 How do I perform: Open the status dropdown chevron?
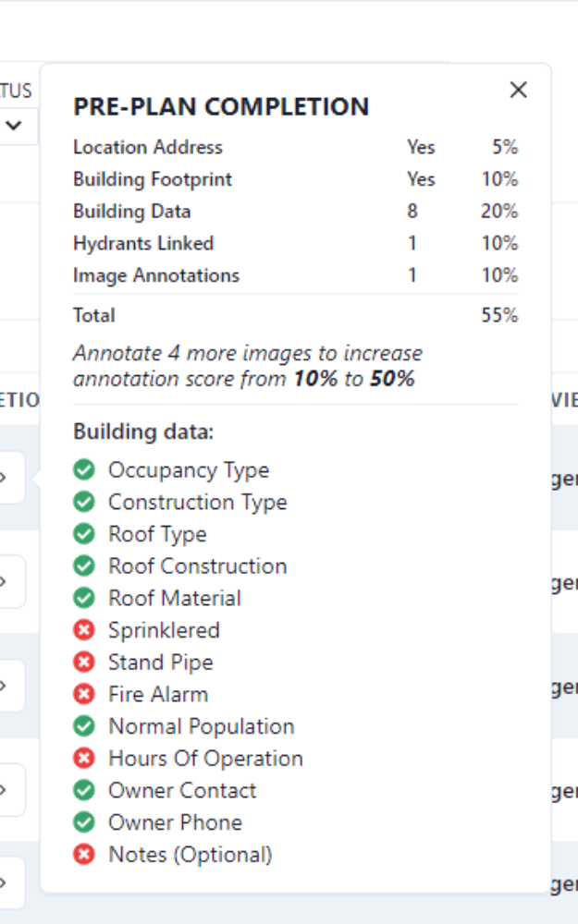point(14,125)
